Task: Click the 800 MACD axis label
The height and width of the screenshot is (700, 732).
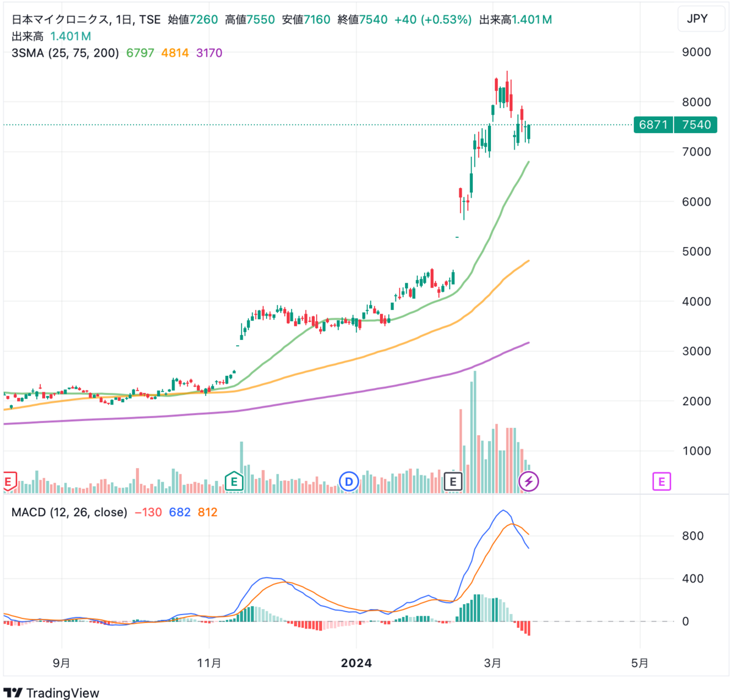Action: (693, 536)
